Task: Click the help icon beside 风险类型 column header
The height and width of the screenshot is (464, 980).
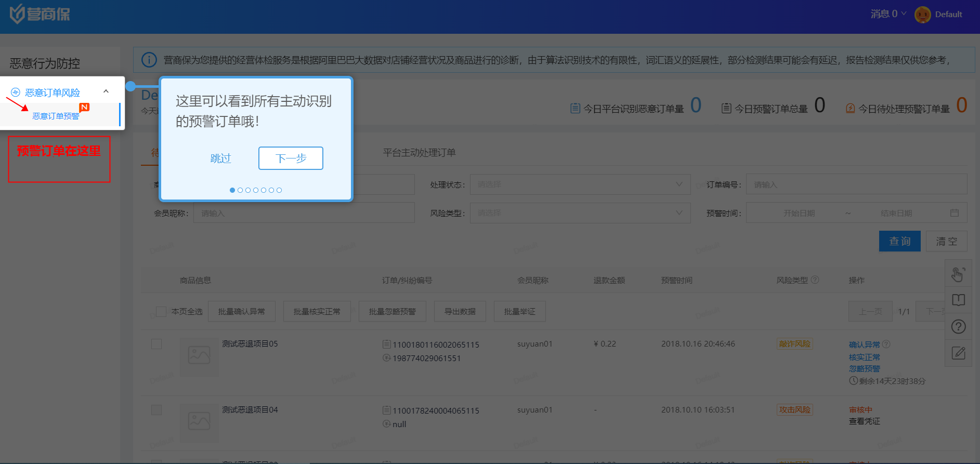Action: 815,280
